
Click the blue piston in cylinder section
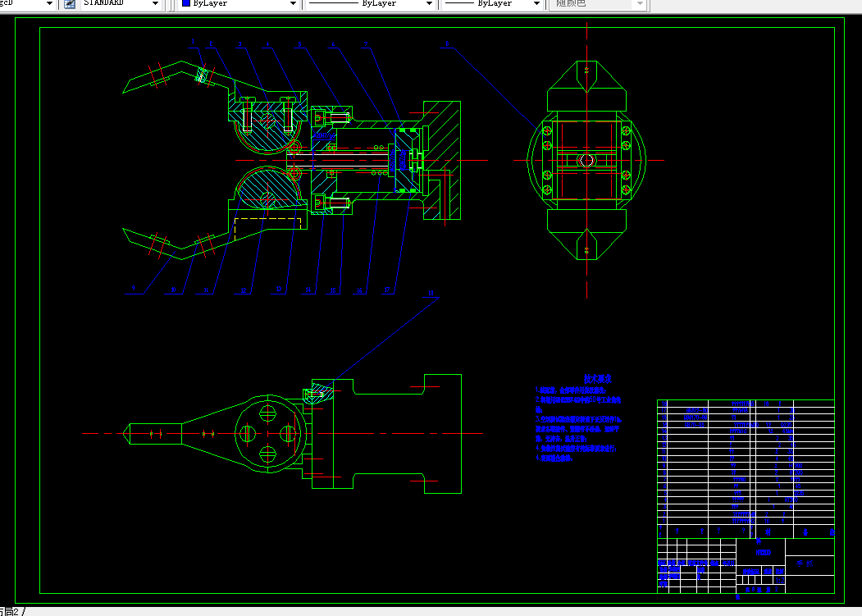[403, 160]
